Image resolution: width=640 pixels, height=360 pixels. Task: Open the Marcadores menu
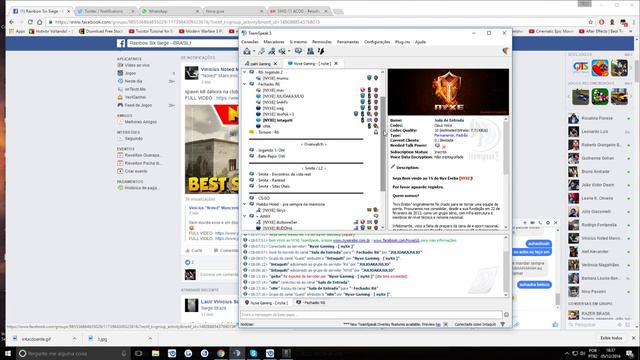[274, 42]
